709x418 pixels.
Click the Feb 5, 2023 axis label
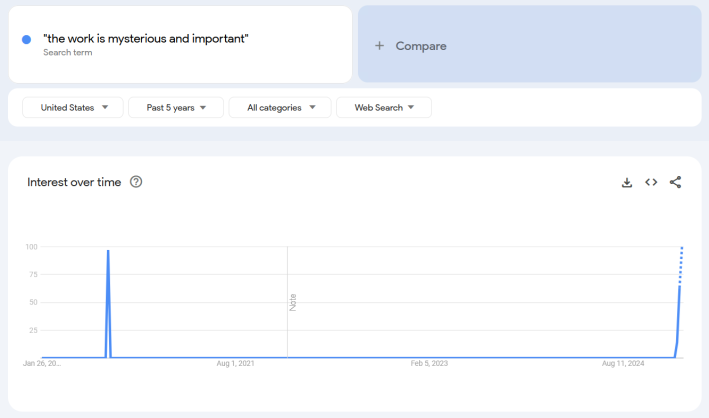tap(429, 363)
